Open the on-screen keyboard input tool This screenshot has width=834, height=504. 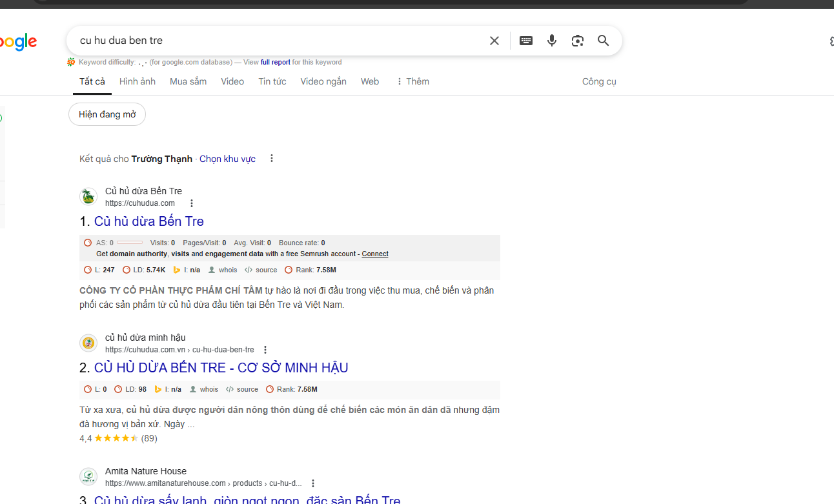(x=526, y=41)
